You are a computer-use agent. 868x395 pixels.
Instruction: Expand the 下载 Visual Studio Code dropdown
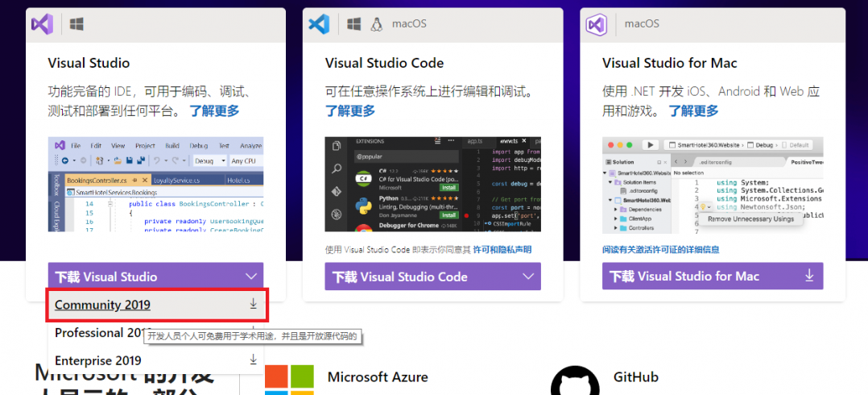pyautogui.click(x=433, y=276)
